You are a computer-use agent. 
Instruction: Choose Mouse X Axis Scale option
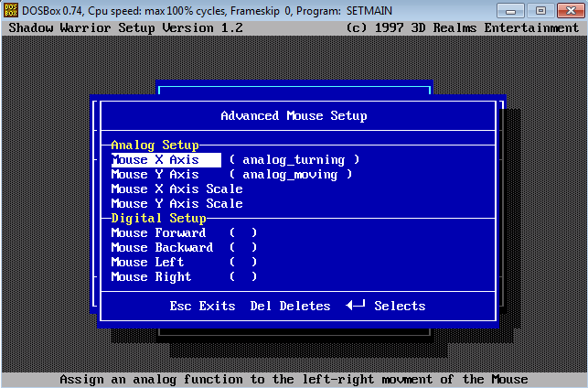(177, 189)
